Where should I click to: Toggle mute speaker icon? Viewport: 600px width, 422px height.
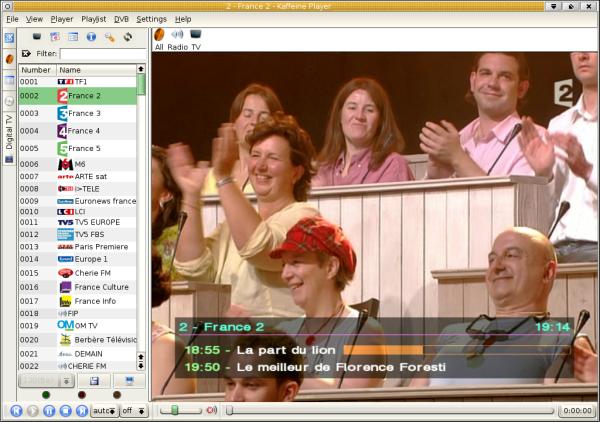pos(211,411)
